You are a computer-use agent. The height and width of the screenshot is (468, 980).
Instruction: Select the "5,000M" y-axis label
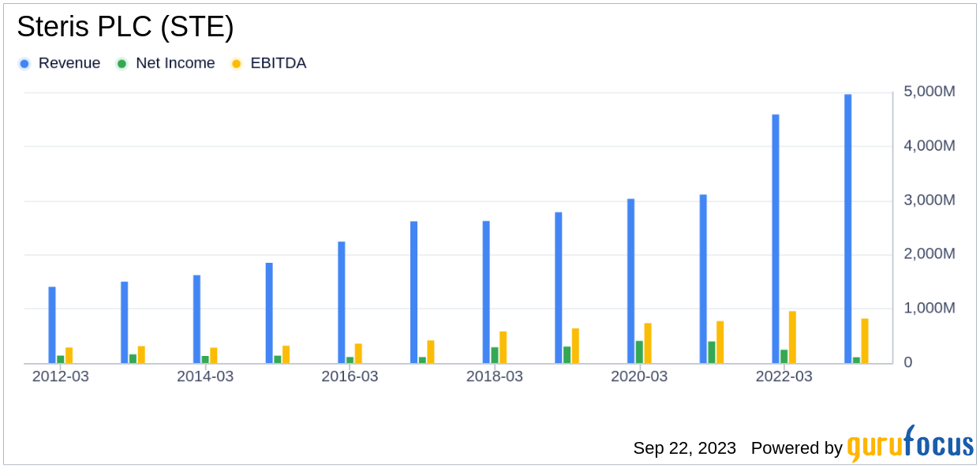coord(930,92)
